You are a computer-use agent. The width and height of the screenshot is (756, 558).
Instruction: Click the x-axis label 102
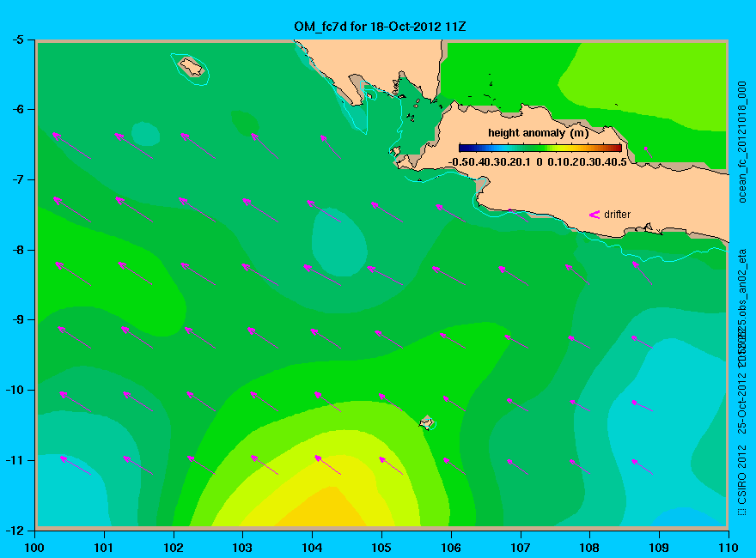(173, 548)
